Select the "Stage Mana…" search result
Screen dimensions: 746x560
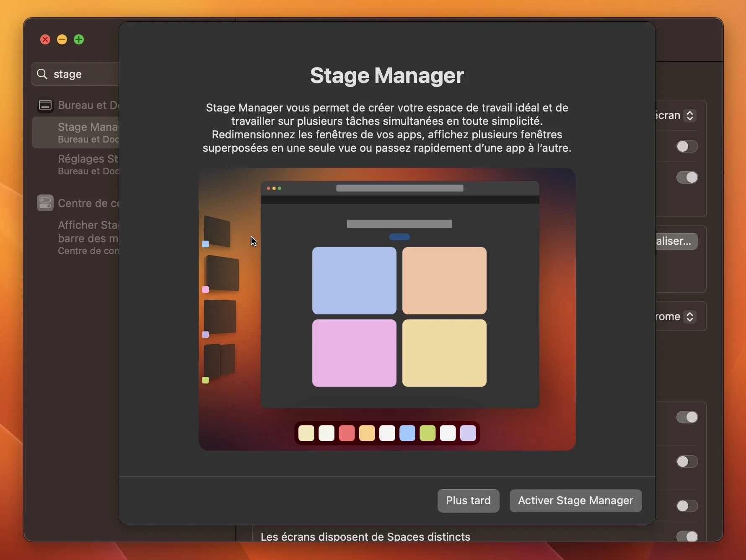point(75,132)
